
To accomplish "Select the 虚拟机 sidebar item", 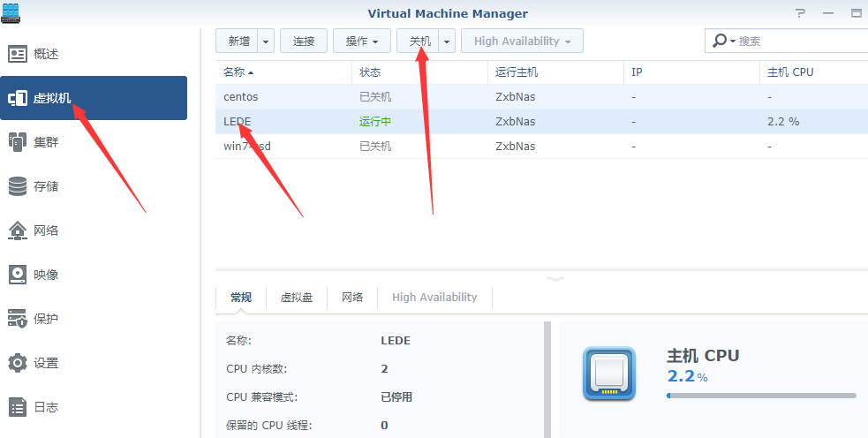I will tap(94, 98).
